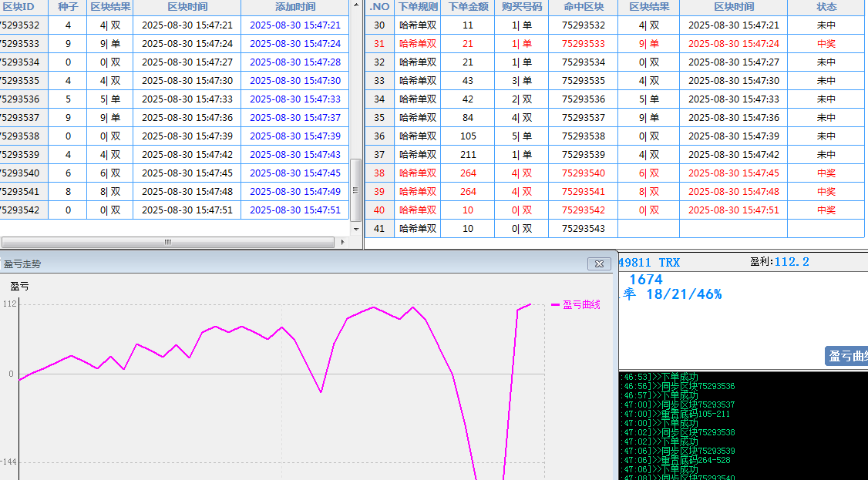Sort by 下单金额 column header
Viewport: 868px width, 480px height.
pyautogui.click(x=468, y=7)
